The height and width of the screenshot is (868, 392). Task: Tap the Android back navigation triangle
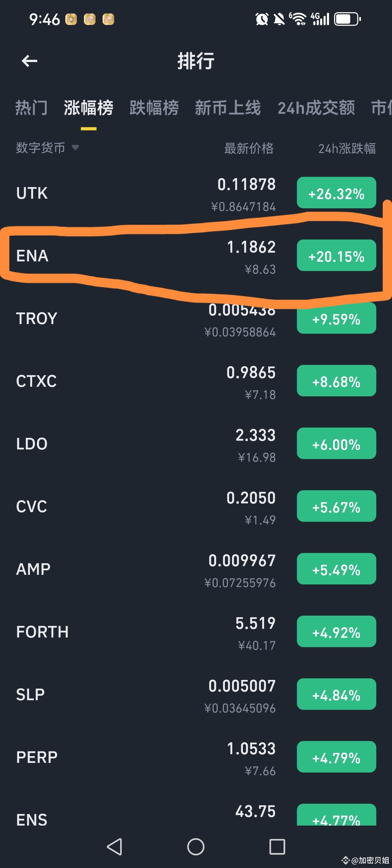[x=114, y=846]
